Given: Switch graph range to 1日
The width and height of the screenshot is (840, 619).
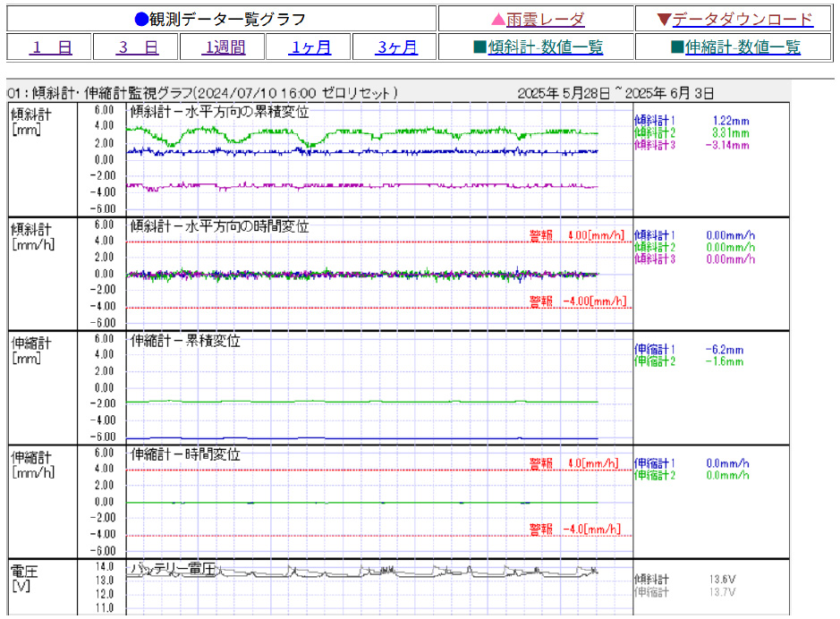Looking at the screenshot, I should click(x=51, y=48).
